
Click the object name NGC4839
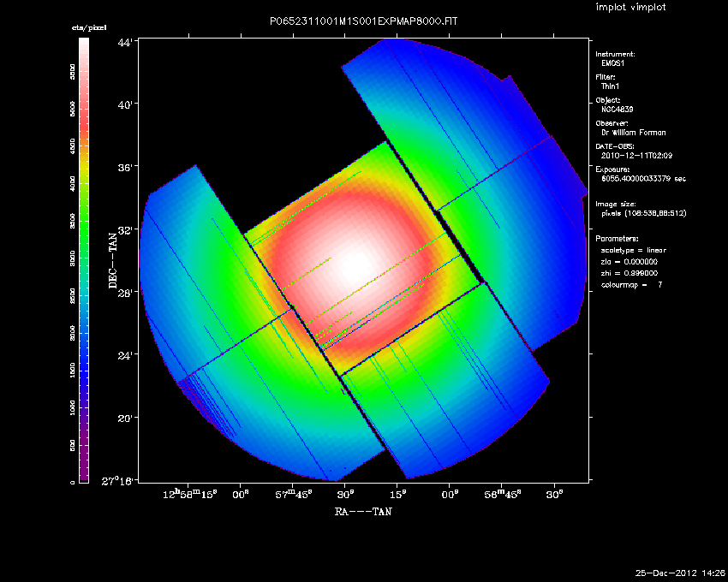click(x=617, y=110)
